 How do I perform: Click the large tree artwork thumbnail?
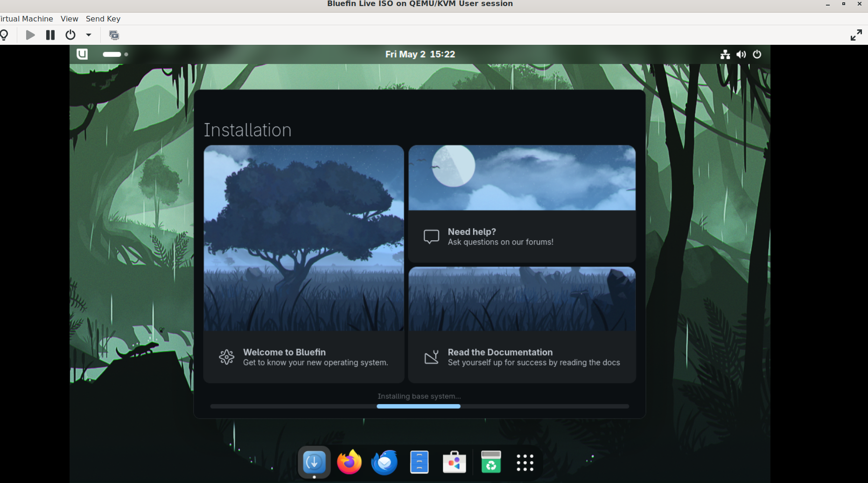304,238
